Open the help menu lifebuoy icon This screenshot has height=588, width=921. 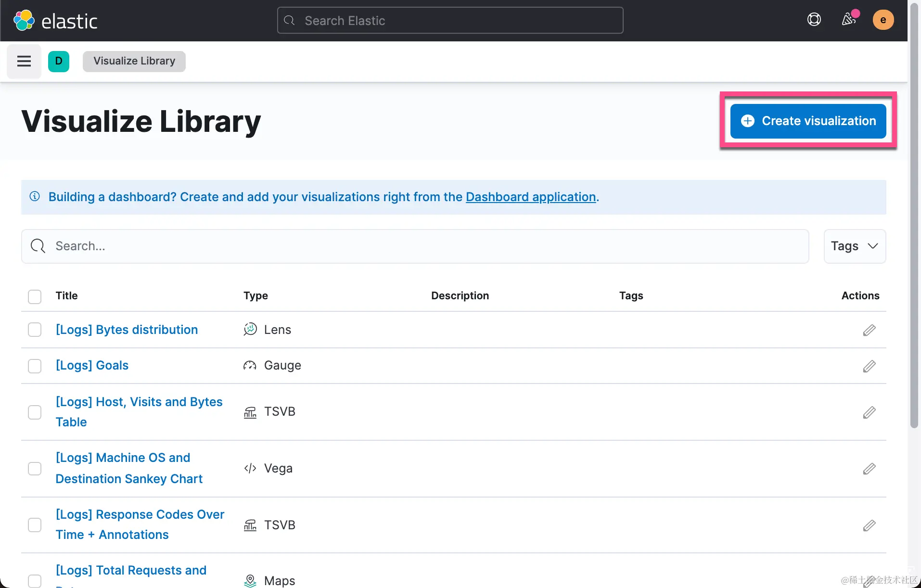[814, 20]
